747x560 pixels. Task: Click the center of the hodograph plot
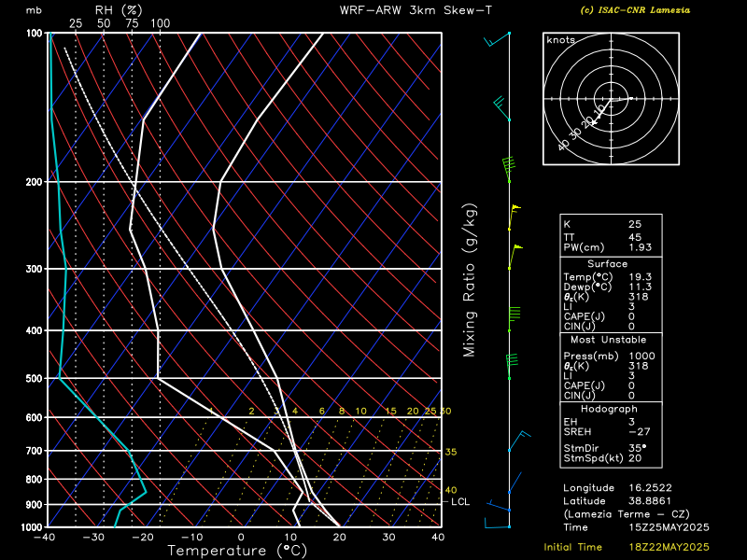point(612,99)
